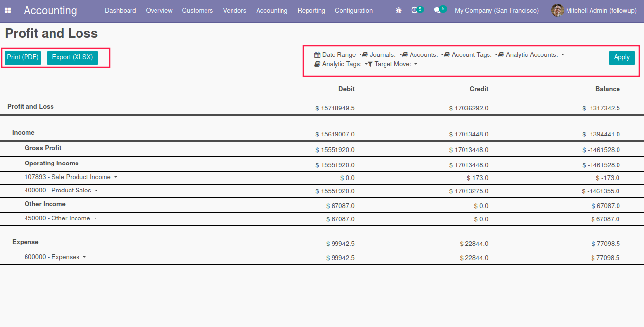Viewport: 644px width, 327px height.
Task: Click the debug bug icon
Action: pyautogui.click(x=399, y=10)
